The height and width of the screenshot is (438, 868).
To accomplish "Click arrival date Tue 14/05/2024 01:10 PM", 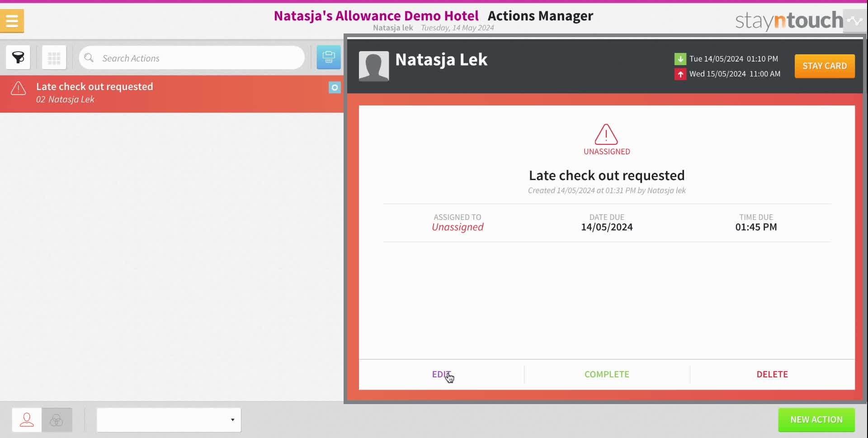I will [x=733, y=59].
